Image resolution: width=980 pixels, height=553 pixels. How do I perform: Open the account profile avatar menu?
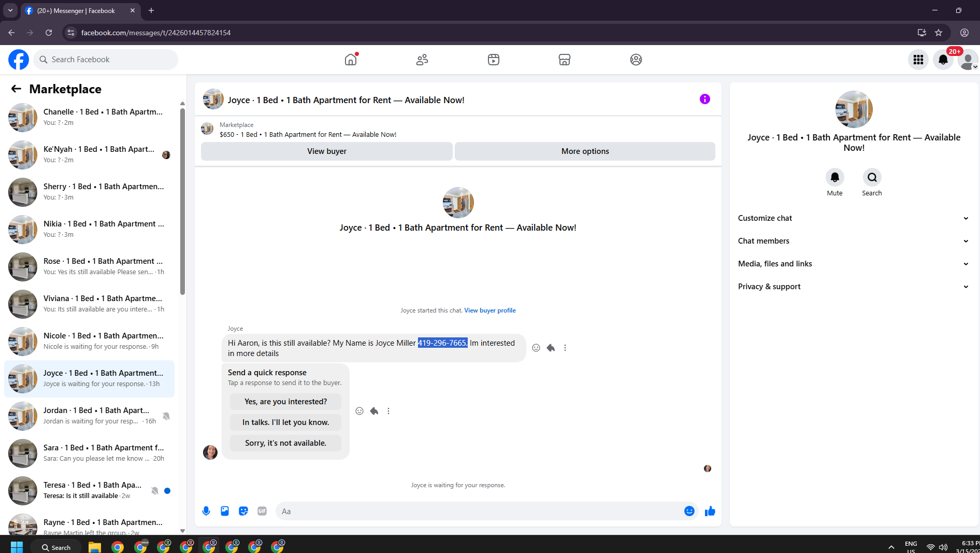coord(968,60)
